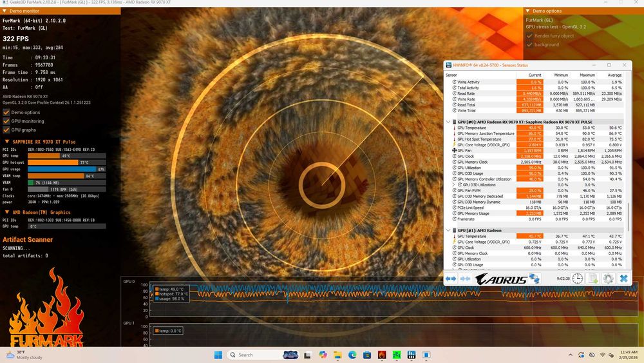Open HWiNFO sensor settings gear icon
This screenshot has width=644, height=363.
[609, 279]
